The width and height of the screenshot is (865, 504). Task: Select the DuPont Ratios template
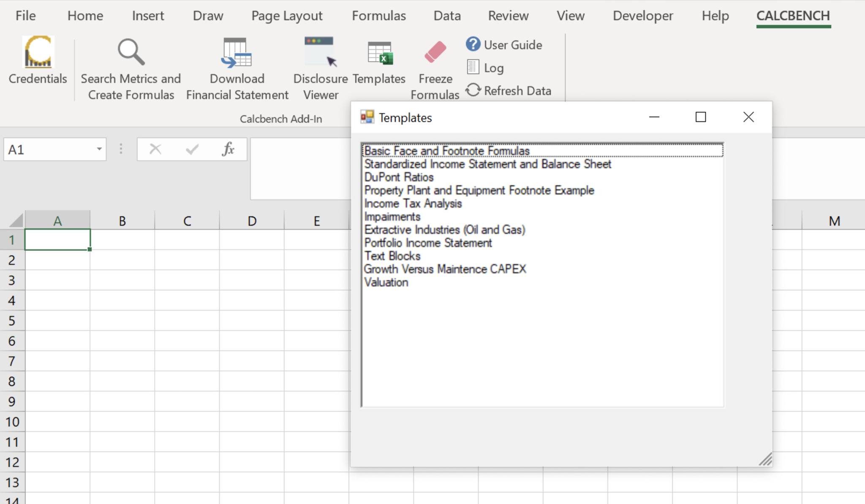pyautogui.click(x=399, y=177)
